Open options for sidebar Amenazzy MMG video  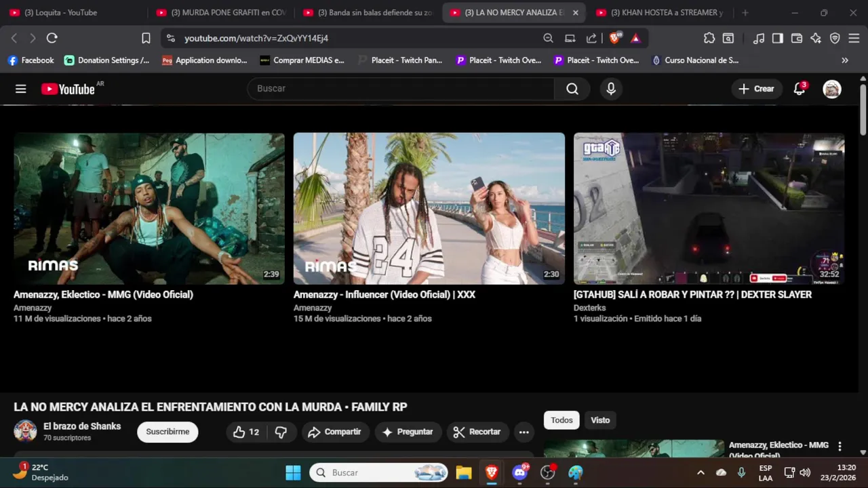tap(840, 446)
